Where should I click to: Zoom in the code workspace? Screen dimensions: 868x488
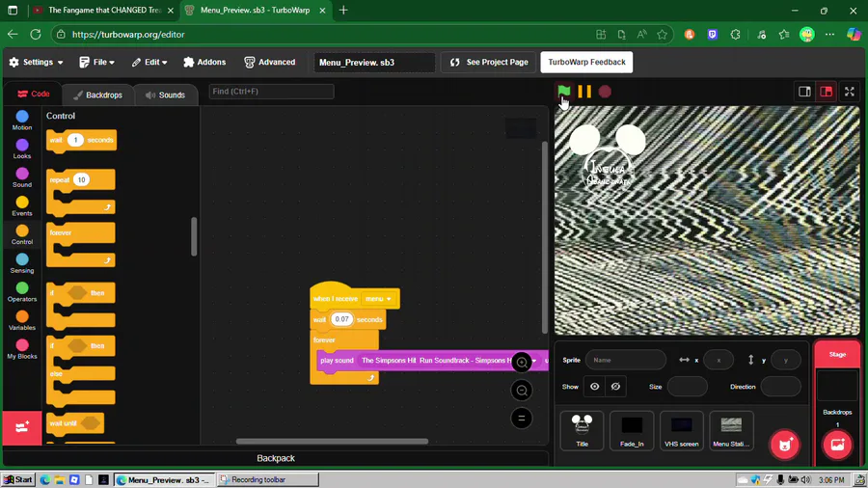pyautogui.click(x=522, y=363)
